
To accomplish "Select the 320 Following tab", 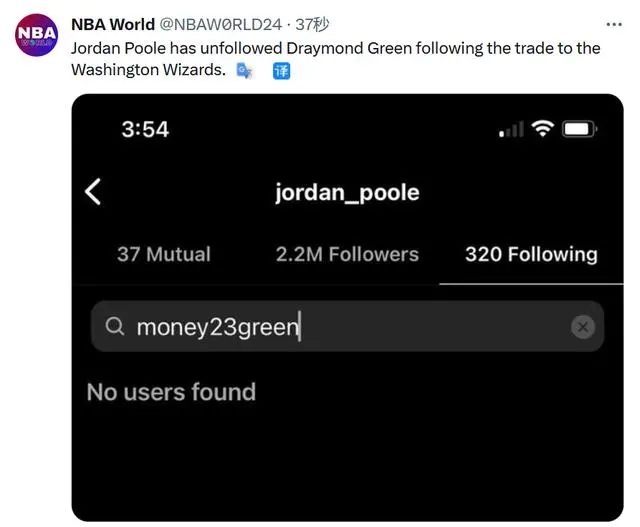I will [x=530, y=254].
